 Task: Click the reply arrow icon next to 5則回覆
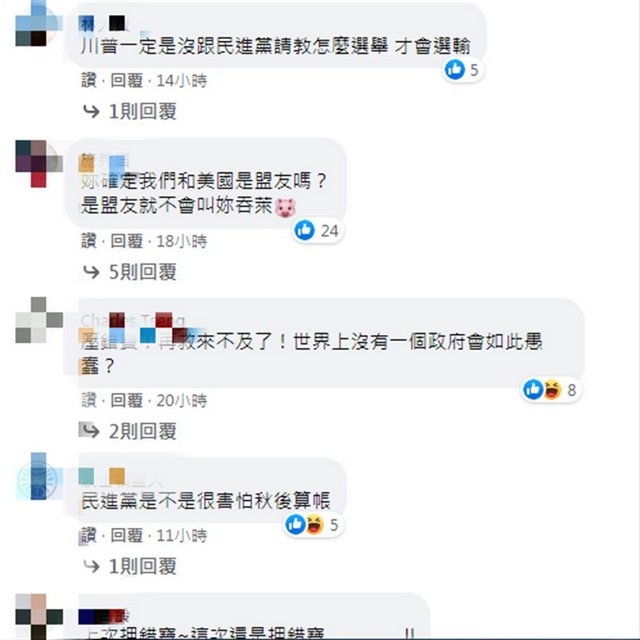click(x=91, y=272)
